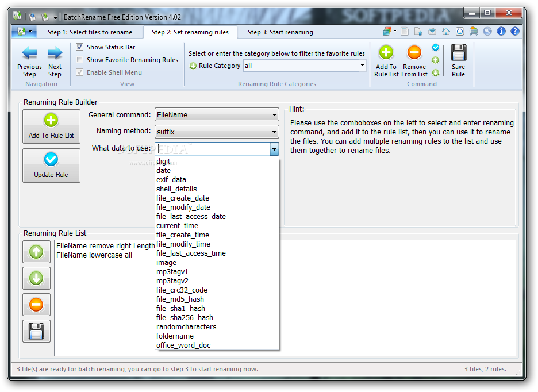Click Rule Category green circle icon
The height and width of the screenshot is (392, 538).
coord(193,66)
